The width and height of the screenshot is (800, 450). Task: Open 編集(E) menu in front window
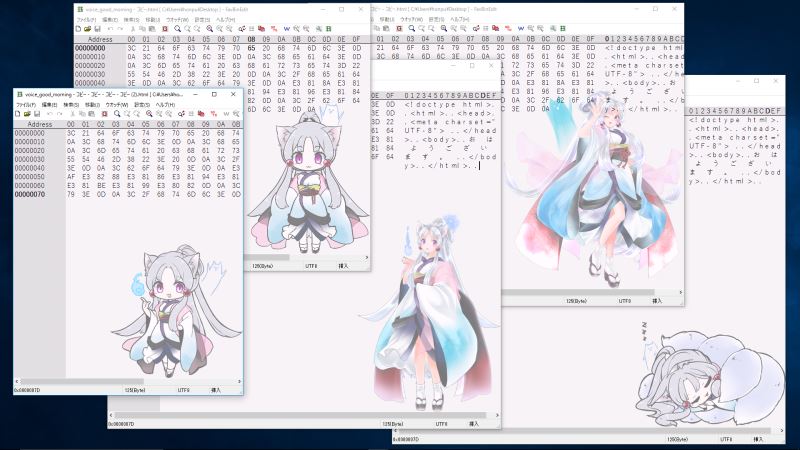pos(49,105)
